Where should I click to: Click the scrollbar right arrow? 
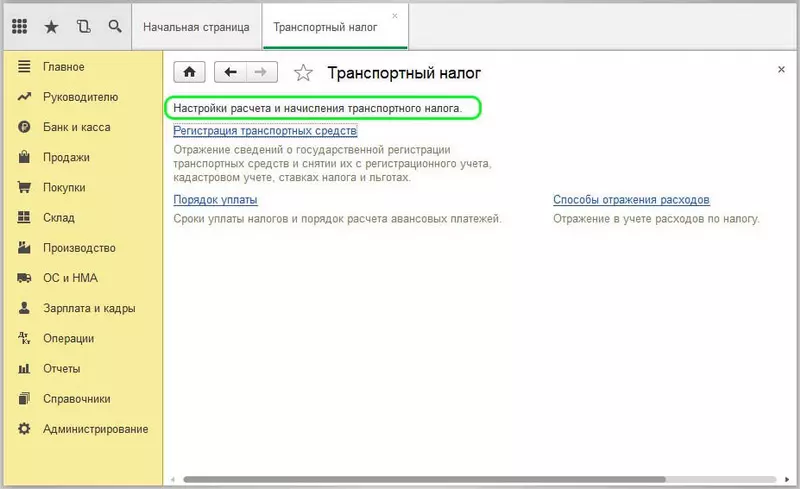pos(787,479)
